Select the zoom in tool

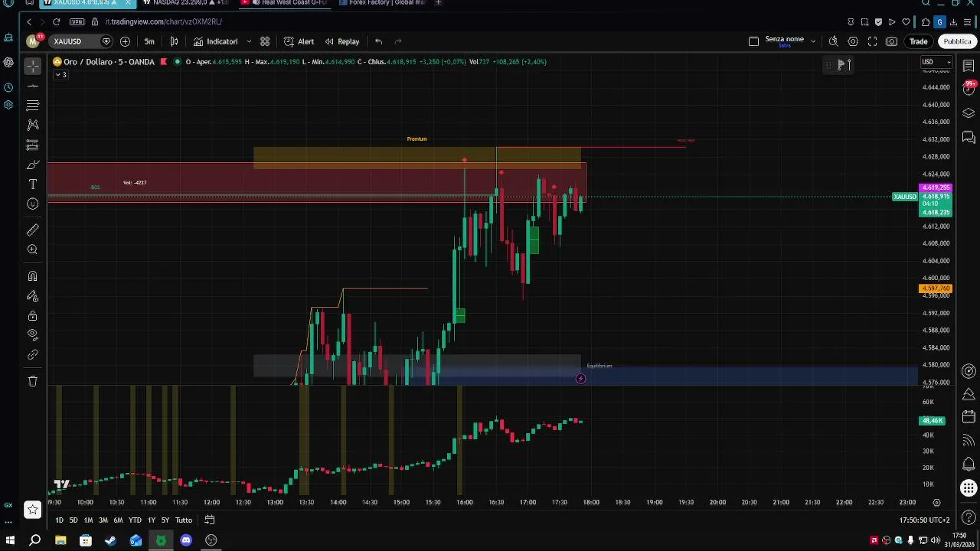point(32,249)
